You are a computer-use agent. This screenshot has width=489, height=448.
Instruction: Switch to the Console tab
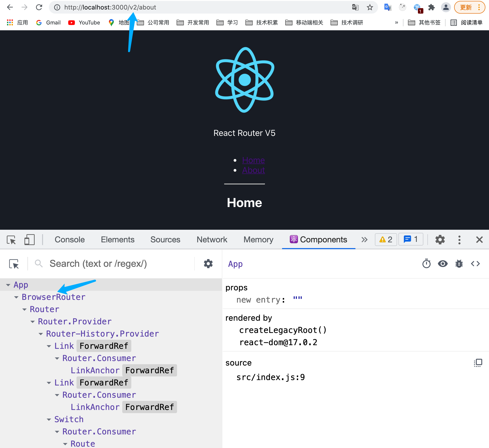tap(70, 240)
